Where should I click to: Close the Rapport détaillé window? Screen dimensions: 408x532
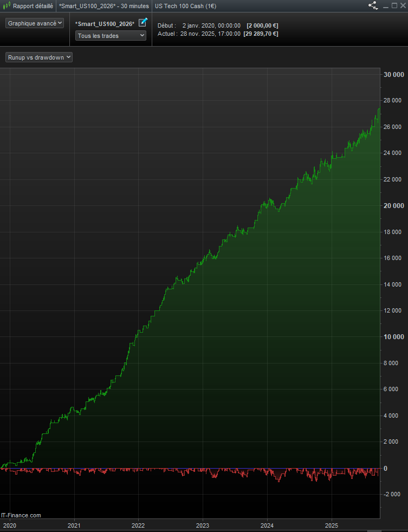tap(402, 6)
